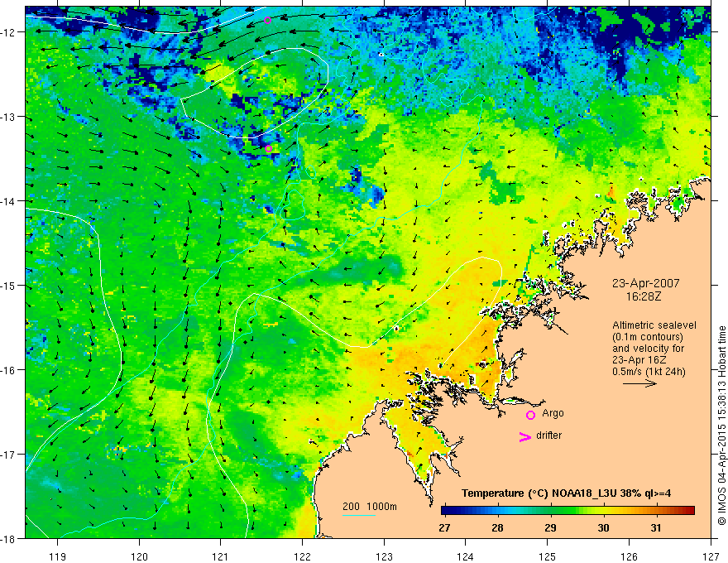
Task: Click the IMOS copyright timestamp text
Action: click(x=721, y=426)
